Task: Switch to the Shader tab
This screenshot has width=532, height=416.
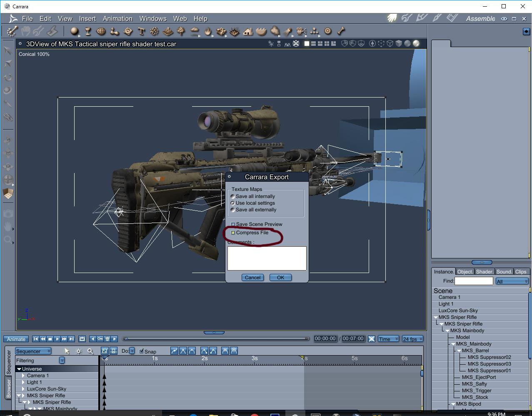Action: point(485,271)
